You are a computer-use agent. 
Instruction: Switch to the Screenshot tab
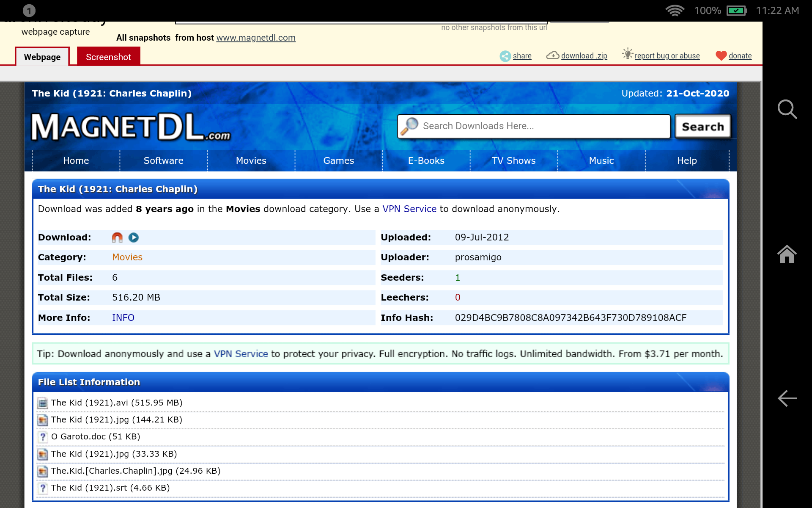click(108, 57)
